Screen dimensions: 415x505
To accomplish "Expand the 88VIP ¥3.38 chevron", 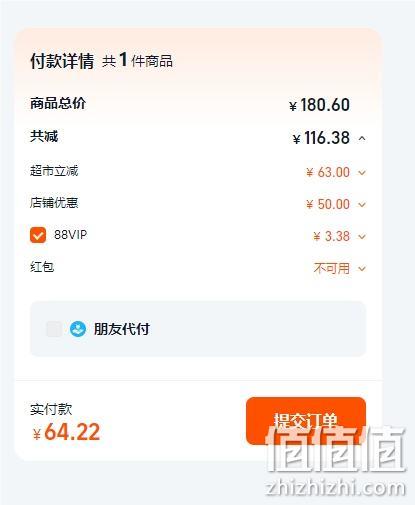I will click(362, 236).
